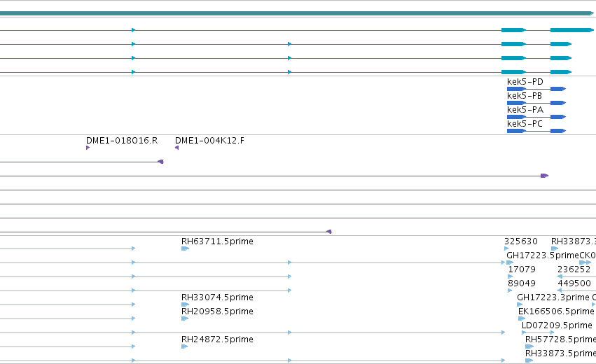596x364 pixels.
Task: Click the first exon box of kek5-PD
Action: pyautogui.click(x=516, y=89)
